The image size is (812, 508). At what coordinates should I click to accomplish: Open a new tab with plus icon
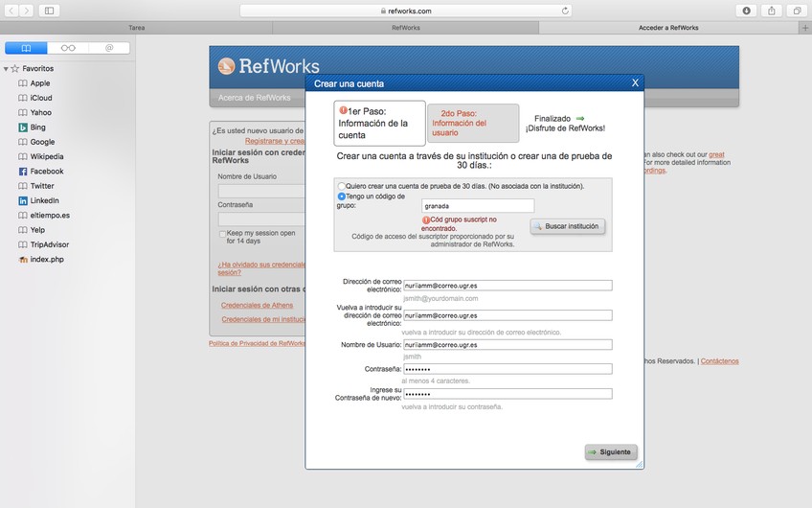(804, 28)
